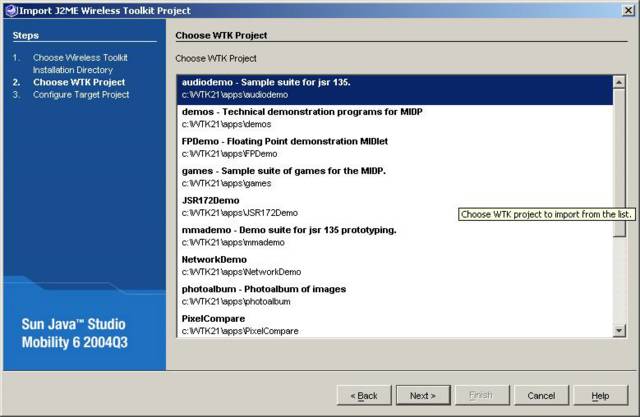Viewport: 640px width, 417px height.
Task: Click the Back button
Action: tap(364, 395)
